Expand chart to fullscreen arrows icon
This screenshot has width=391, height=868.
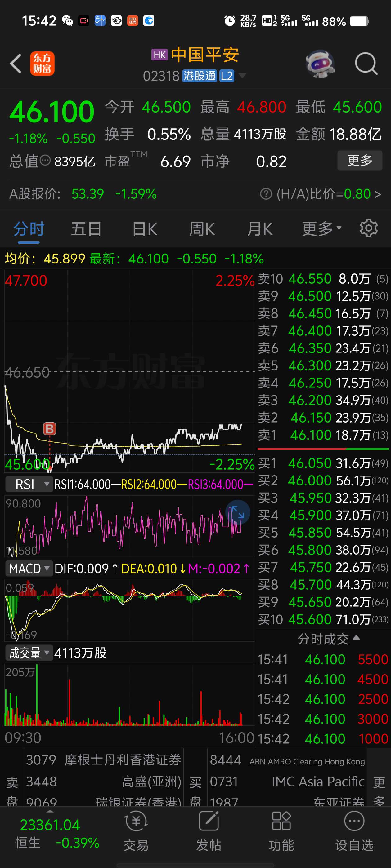(x=237, y=512)
